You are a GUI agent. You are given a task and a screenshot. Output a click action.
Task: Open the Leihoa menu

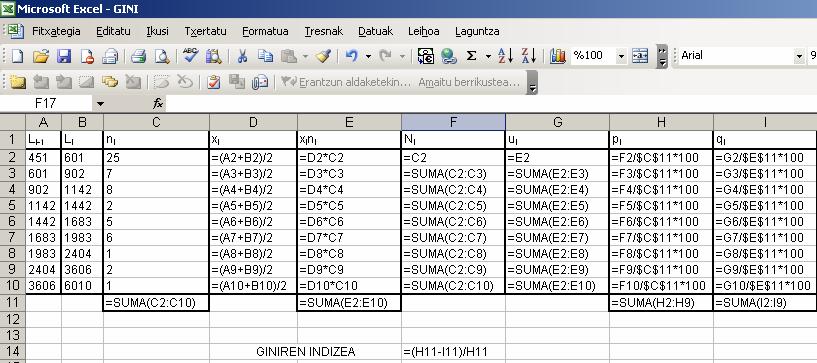click(424, 31)
